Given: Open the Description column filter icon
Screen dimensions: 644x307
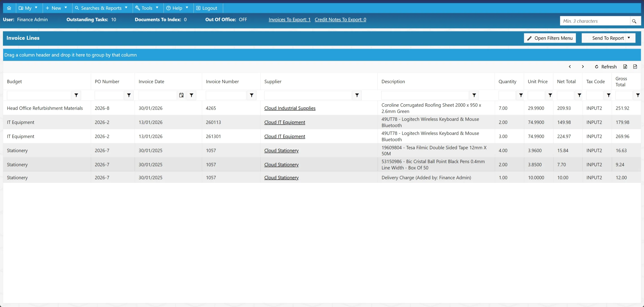Looking at the screenshot, I should (x=474, y=95).
